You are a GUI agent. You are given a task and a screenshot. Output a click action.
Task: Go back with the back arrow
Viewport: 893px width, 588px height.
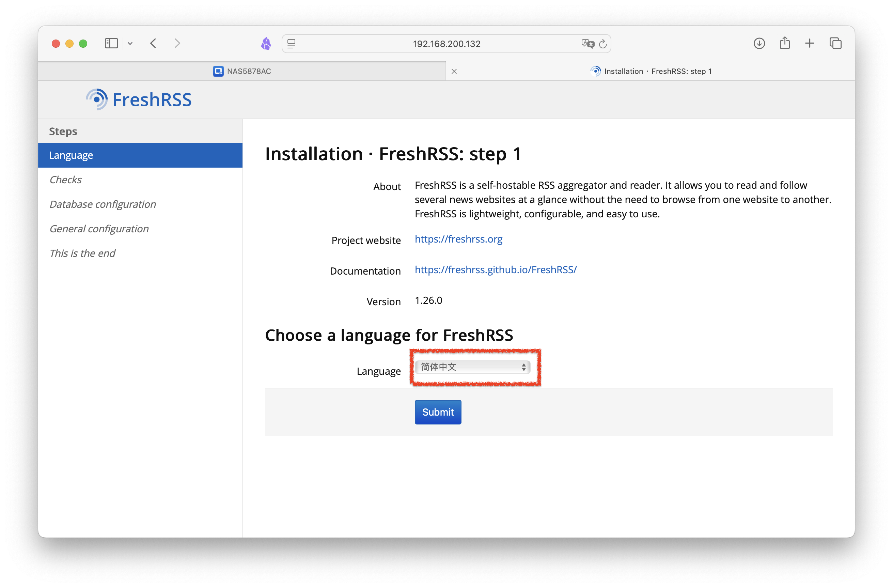tap(153, 44)
